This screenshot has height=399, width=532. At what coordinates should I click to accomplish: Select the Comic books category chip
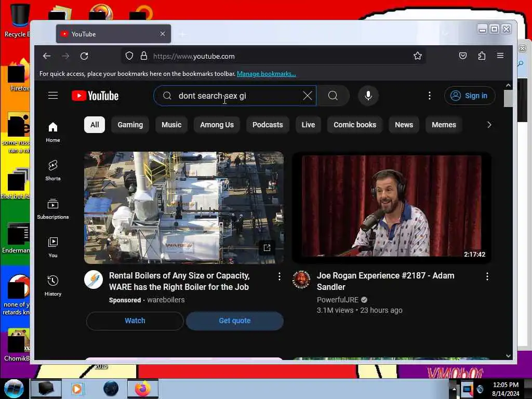pos(354,125)
